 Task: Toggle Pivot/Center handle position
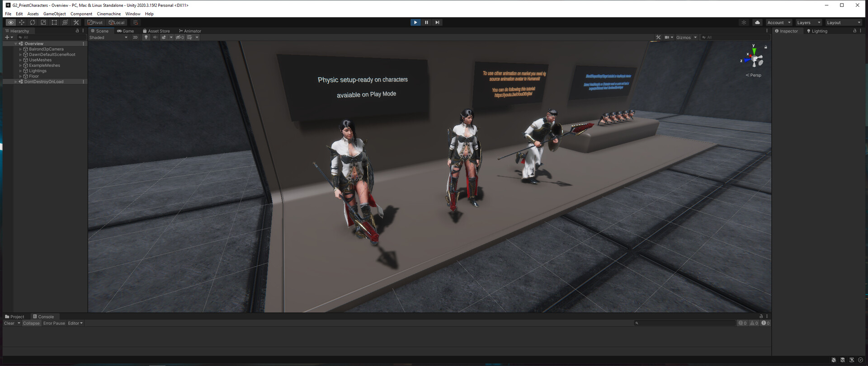point(95,22)
